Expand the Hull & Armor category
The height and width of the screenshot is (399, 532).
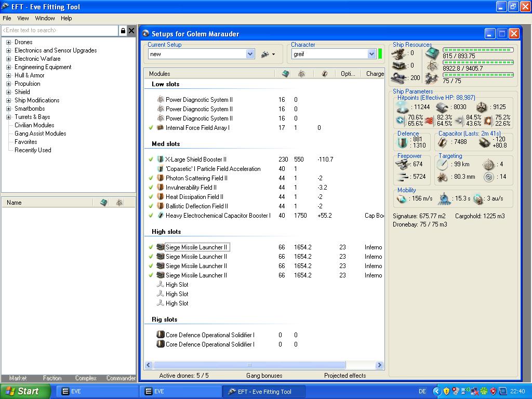[8, 76]
